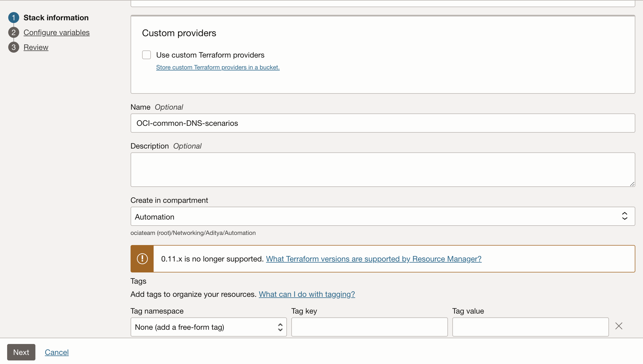643x364 pixels.
Task: Click the Tag key input field
Action: click(x=369, y=327)
